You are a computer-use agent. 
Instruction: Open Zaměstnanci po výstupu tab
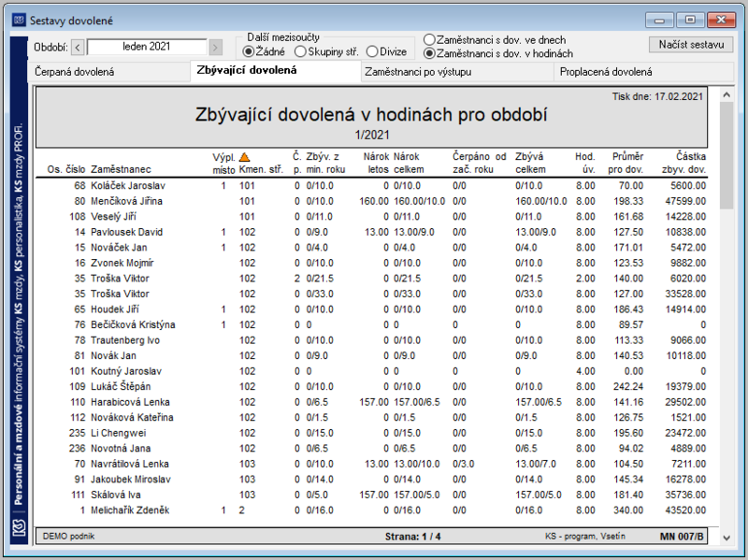457,72
